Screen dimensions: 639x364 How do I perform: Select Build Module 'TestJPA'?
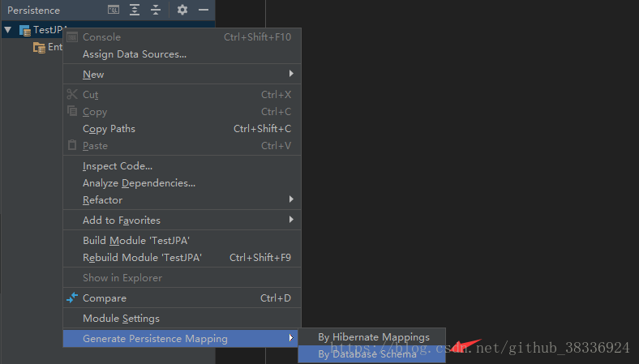(182, 241)
